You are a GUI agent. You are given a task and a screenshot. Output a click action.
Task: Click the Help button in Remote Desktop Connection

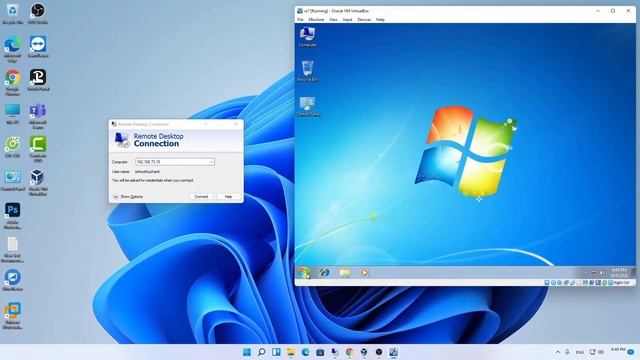[x=228, y=197]
